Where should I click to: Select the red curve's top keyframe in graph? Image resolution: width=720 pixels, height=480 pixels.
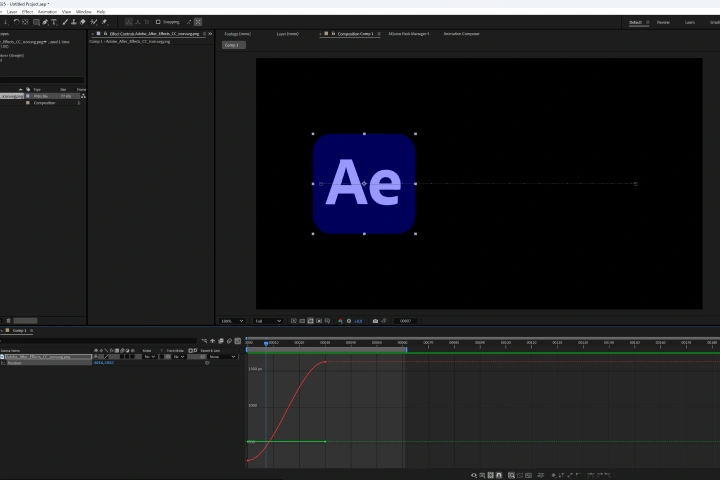pos(326,362)
